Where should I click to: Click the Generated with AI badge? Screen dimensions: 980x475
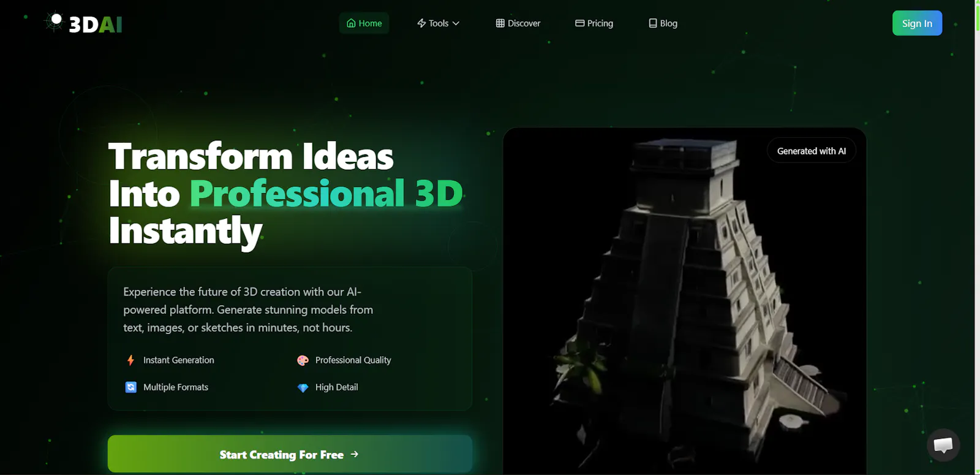(x=812, y=151)
